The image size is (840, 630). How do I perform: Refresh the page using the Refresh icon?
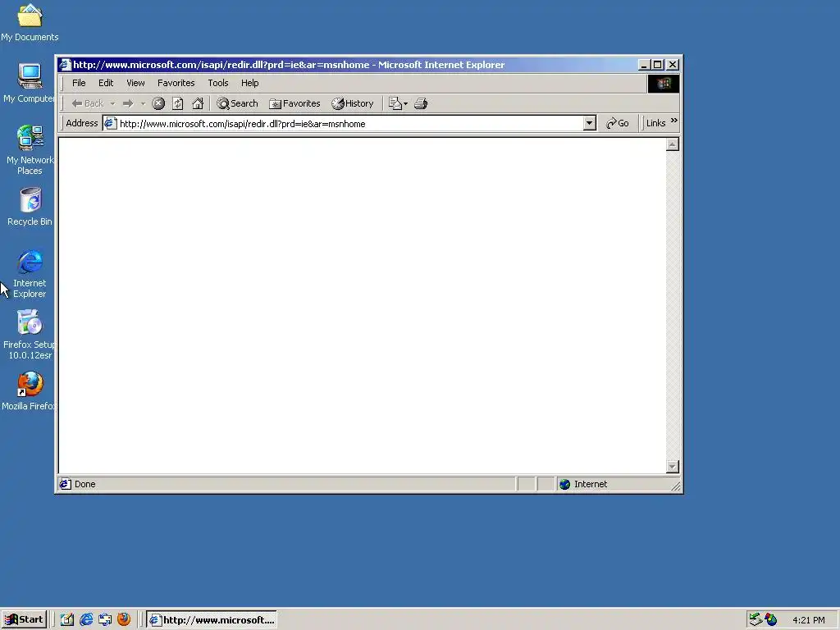pos(178,103)
